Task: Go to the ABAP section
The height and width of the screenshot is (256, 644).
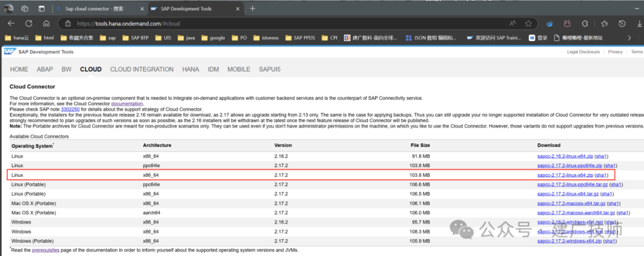Action: (x=45, y=69)
